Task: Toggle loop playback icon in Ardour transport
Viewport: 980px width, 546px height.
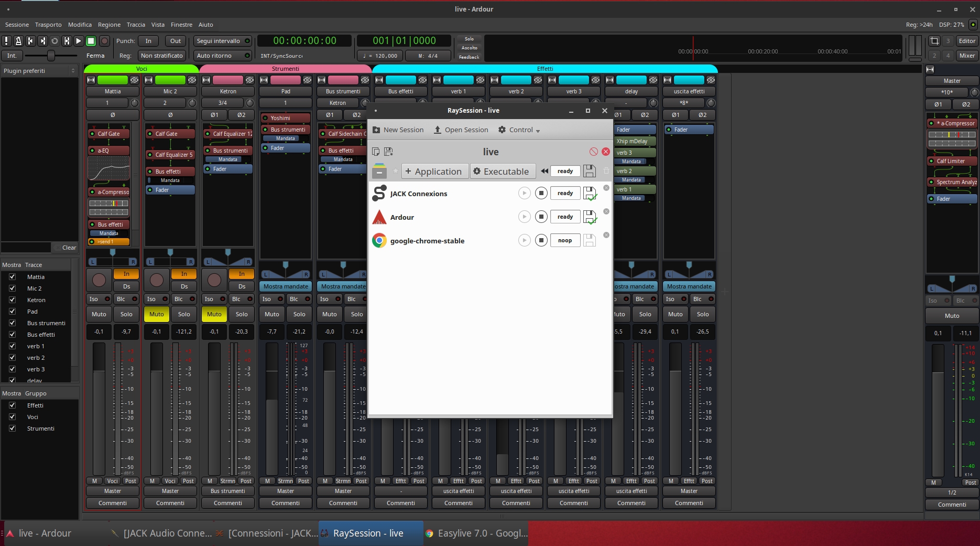Action: (x=55, y=41)
